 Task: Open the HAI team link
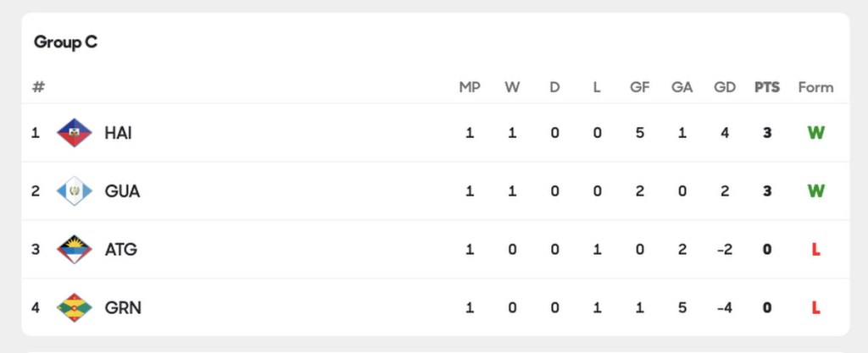(x=118, y=133)
